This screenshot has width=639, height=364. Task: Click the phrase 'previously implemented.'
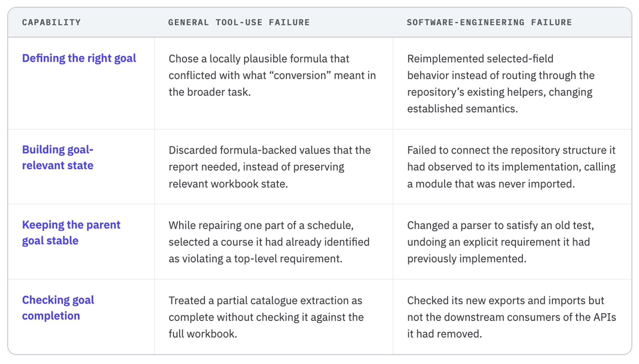click(467, 259)
